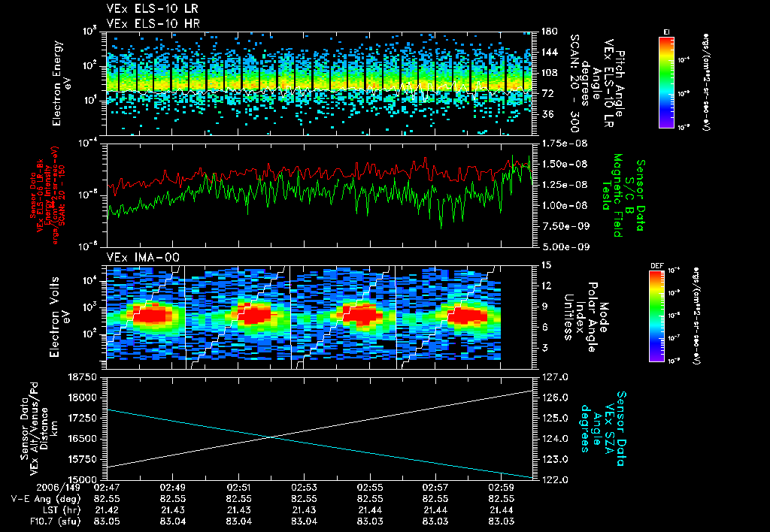Click the 02:59 time axis label
The image size is (770, 532).
click(x=501, y=488)
